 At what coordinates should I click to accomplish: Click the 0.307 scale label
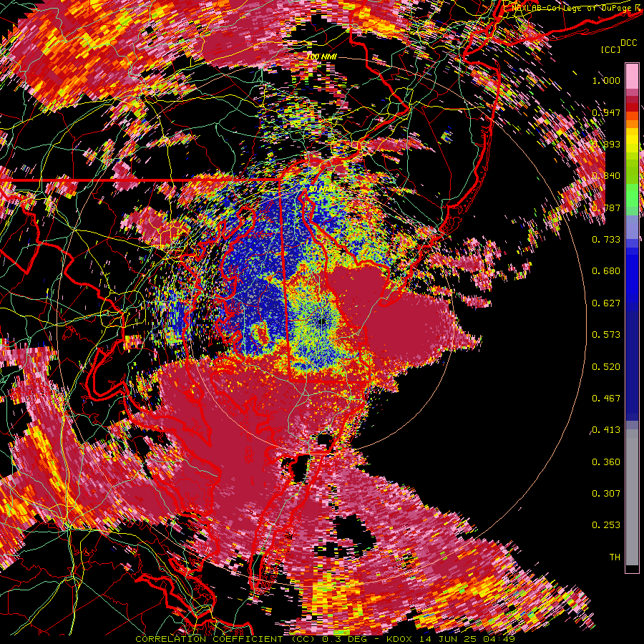[x=606, y=494]
